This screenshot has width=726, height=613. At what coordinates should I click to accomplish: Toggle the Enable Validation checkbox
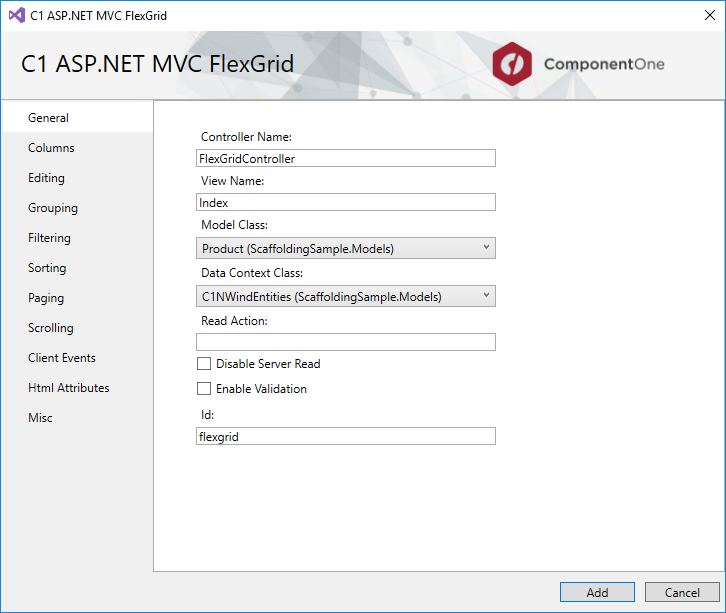point(204,389)
